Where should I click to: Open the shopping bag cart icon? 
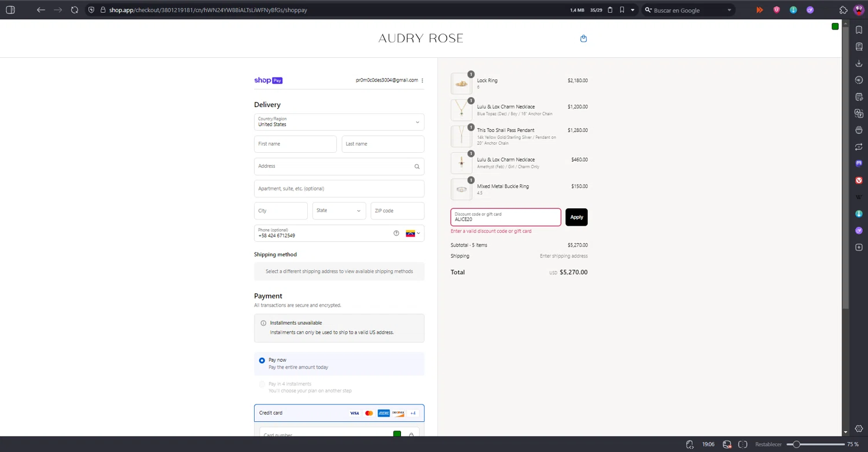pyautogui.click(x=583, y=39)
